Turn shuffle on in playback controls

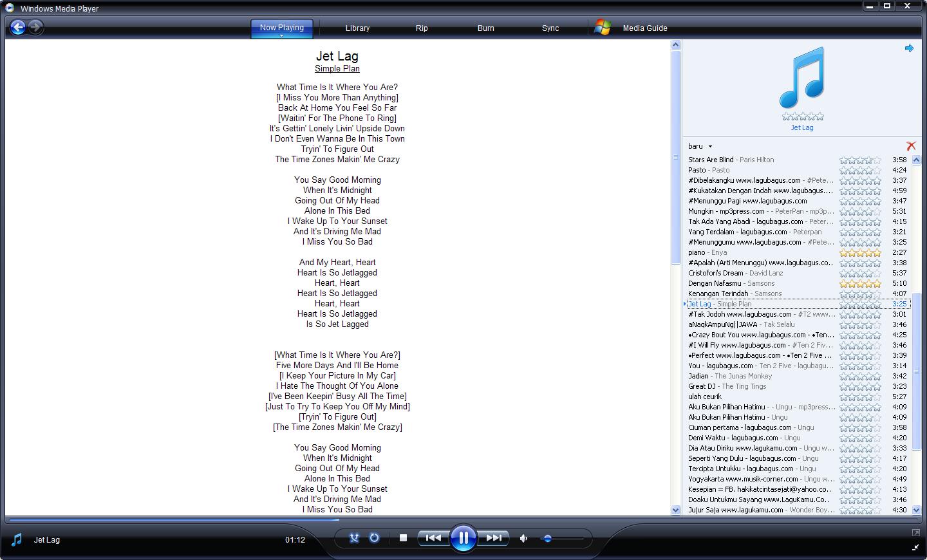point(354,538)
